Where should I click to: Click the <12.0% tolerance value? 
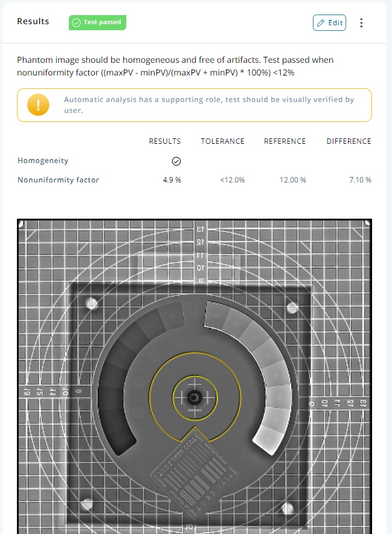pos(232,180)
